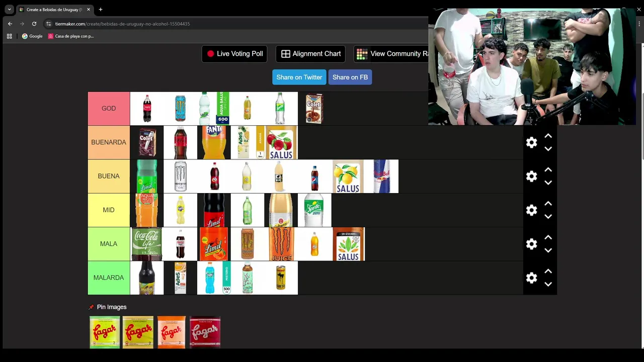Pick the Salus apple drink in BUENARDA row
Viewport: 644px width, 362px height.
point(281,142)
